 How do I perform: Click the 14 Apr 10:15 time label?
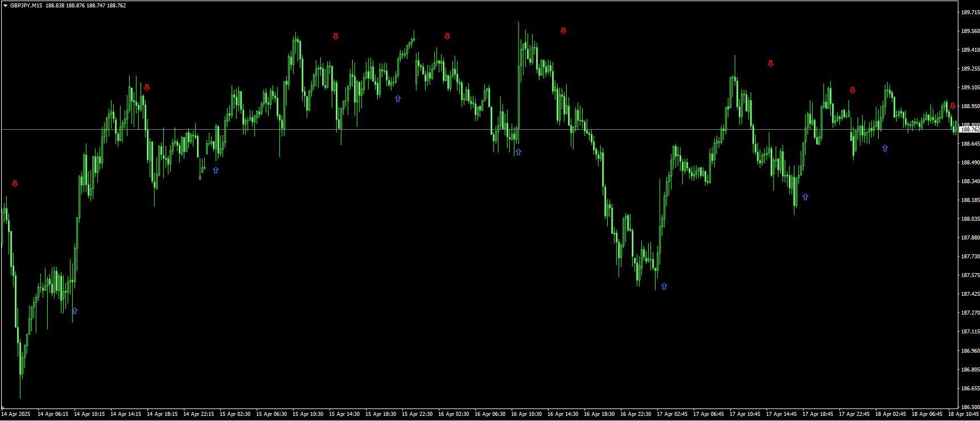[x=89, y=414]
